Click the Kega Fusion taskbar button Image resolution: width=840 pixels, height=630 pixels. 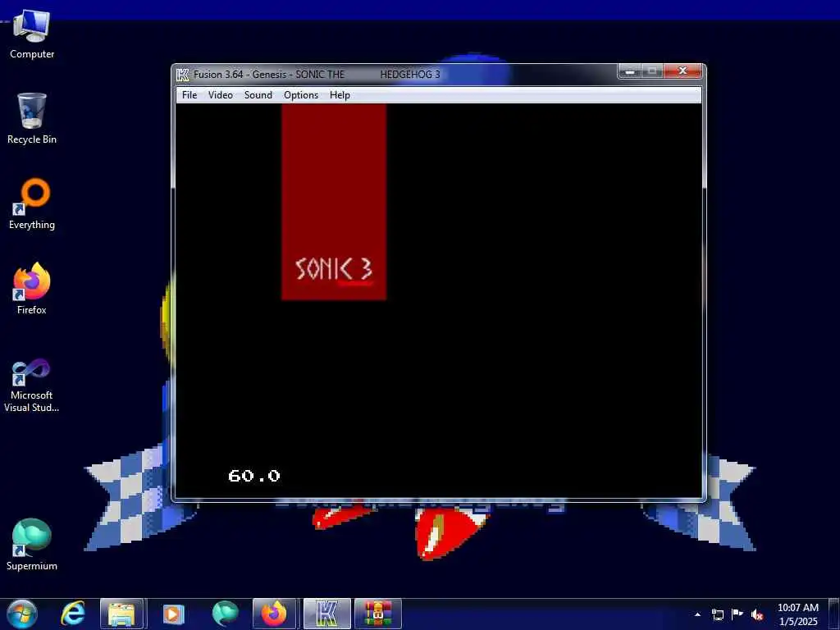(326, 614)
